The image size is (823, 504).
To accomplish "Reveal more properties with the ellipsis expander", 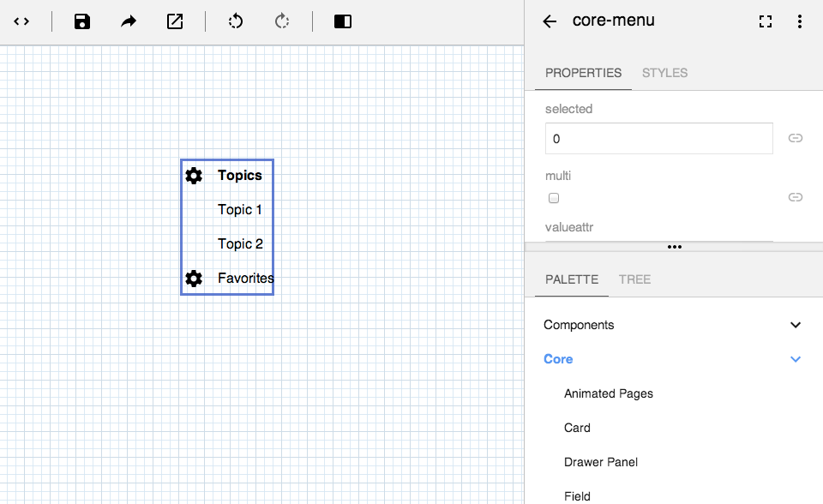I will pos(674,247).
